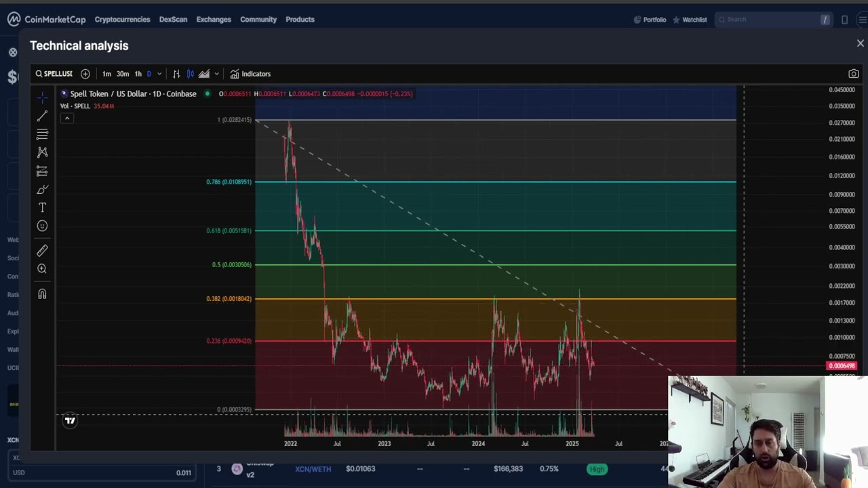The image size is (868, 488).
Task: Select the trend line drawing tool
Action: (42, 117)
